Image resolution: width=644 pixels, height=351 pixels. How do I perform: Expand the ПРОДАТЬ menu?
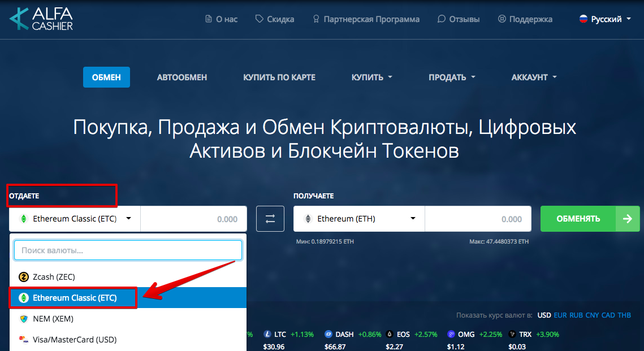[x=452, y=77]
